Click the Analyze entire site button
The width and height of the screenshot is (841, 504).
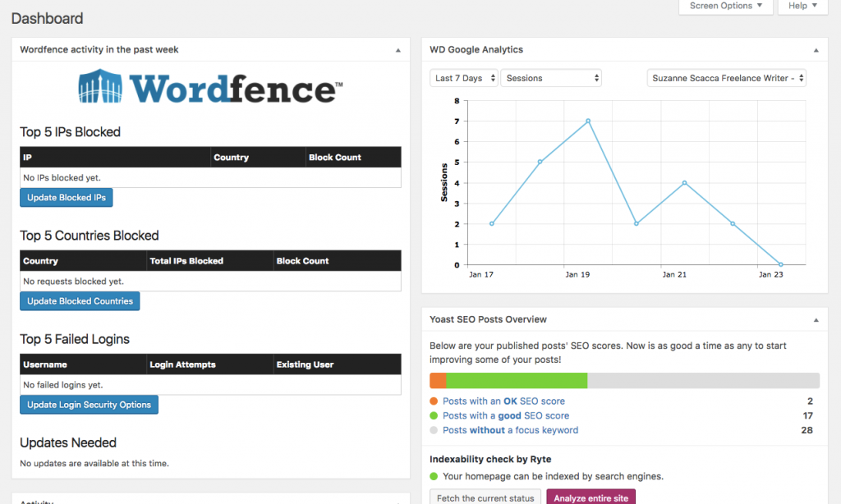click(x=591, y=497)
